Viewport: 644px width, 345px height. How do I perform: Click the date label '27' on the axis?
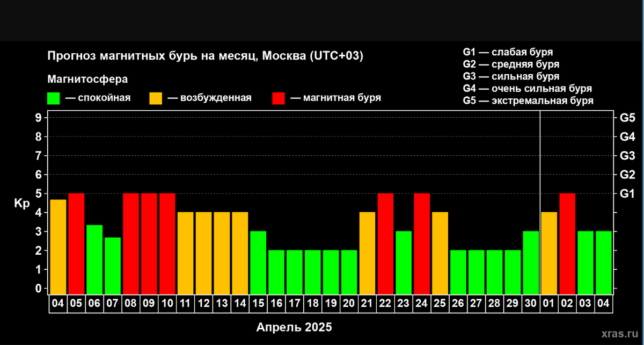477,304
